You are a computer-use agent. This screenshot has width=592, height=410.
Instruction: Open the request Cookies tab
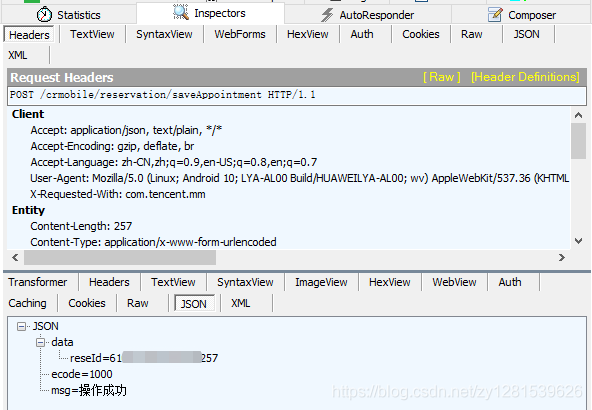(x=421, y=34)
